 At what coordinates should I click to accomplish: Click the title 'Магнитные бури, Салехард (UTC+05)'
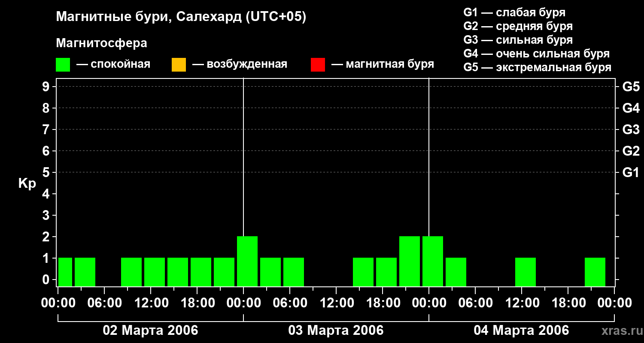(x=181, y=17)
